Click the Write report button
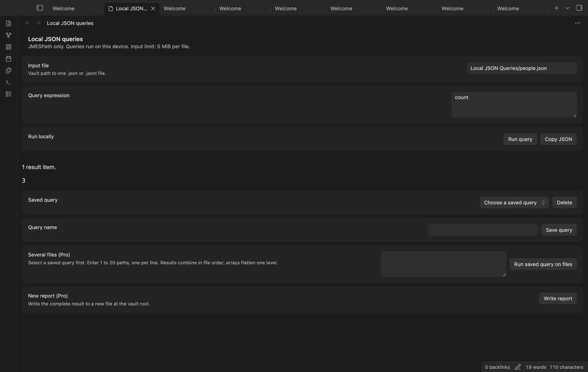 point(558,299)
